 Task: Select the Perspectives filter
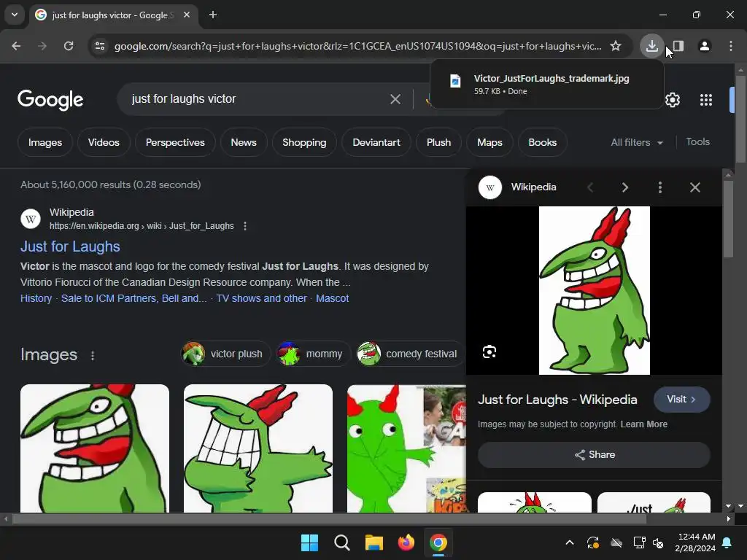point(175,142)
